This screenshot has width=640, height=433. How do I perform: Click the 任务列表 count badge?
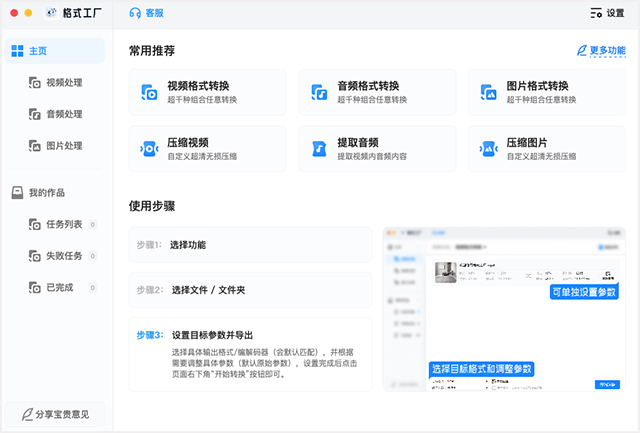point(93,224)
